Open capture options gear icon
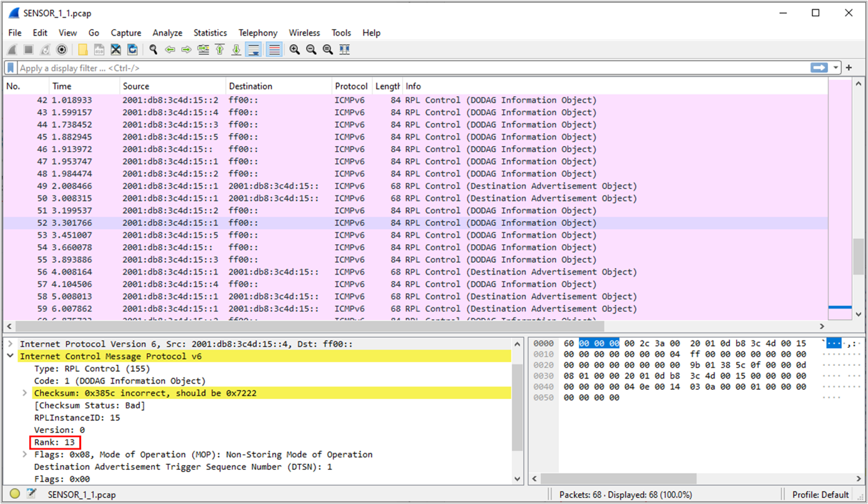This screenshot has height=504, width=868. [62, 50]
